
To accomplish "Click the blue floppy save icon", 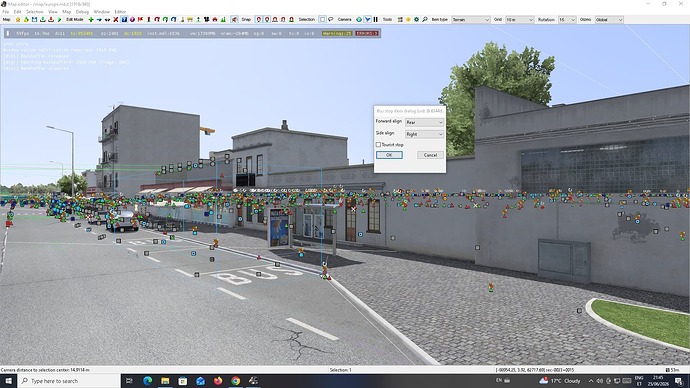I will (34, 19).
